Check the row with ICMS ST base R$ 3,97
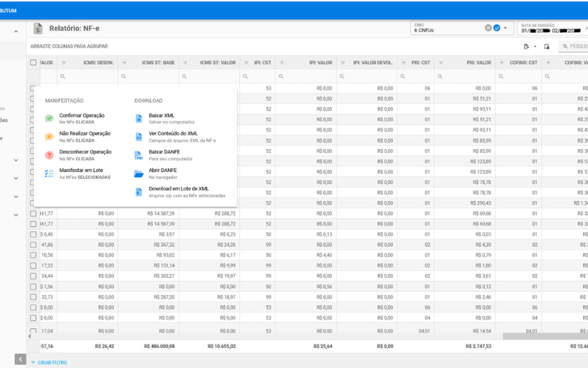The height and width of the screenshot is (368, 588). (33, 235)
